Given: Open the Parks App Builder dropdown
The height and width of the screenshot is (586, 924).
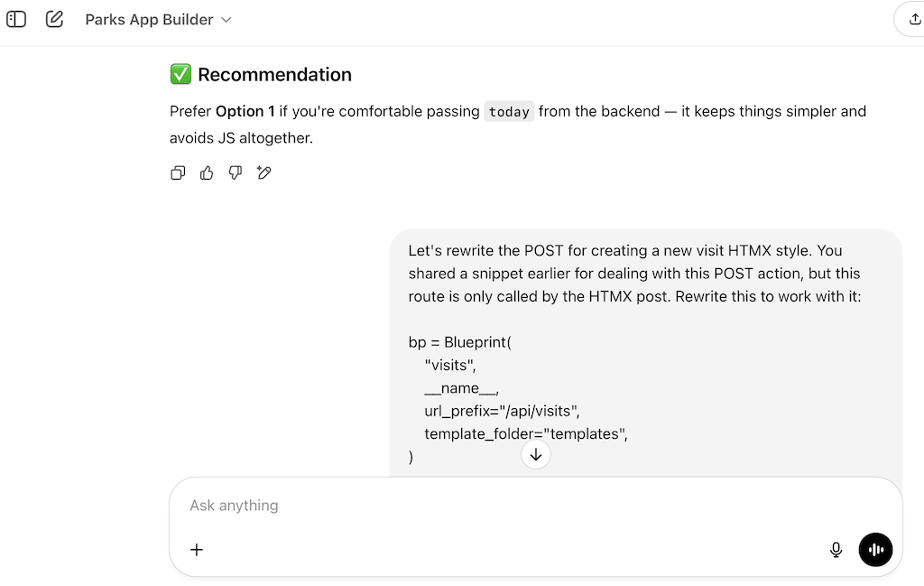Looking at the screenshot, I should [x=158, y=20].
